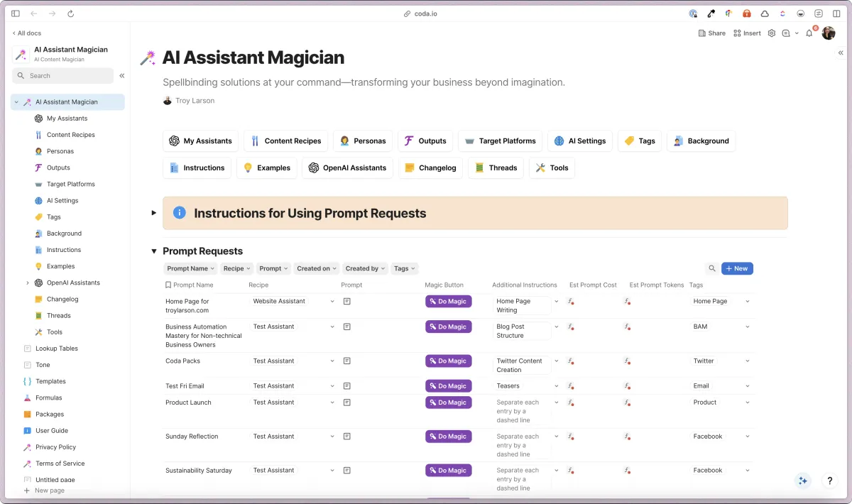Open the Tags filter dropdown
The height and width of the screenshot is (504, 852).
click(x=405, y=268)
